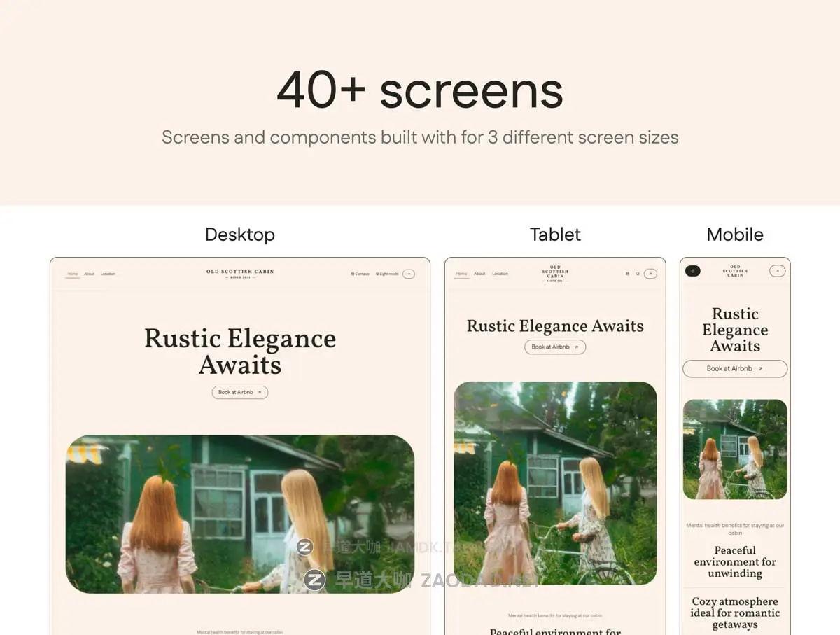
Task: Click Book at Airbnb on the desktop mockup
Action: [x=240, y=392]
